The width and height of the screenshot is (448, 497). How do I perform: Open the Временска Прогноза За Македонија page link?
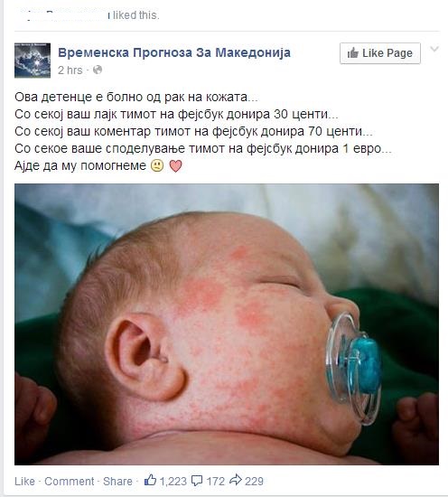click(174, 52)
